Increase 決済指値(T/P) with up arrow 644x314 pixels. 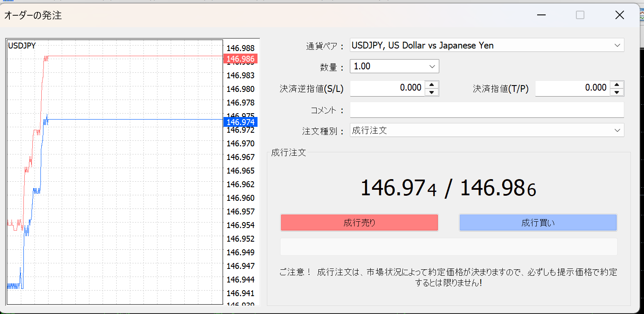click(x=617, y=85)
